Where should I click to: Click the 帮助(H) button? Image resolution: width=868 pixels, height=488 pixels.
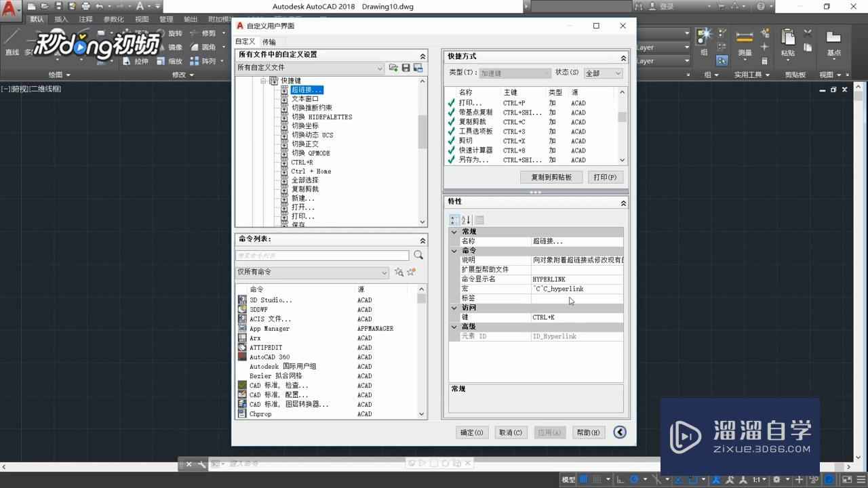point(588,432)
